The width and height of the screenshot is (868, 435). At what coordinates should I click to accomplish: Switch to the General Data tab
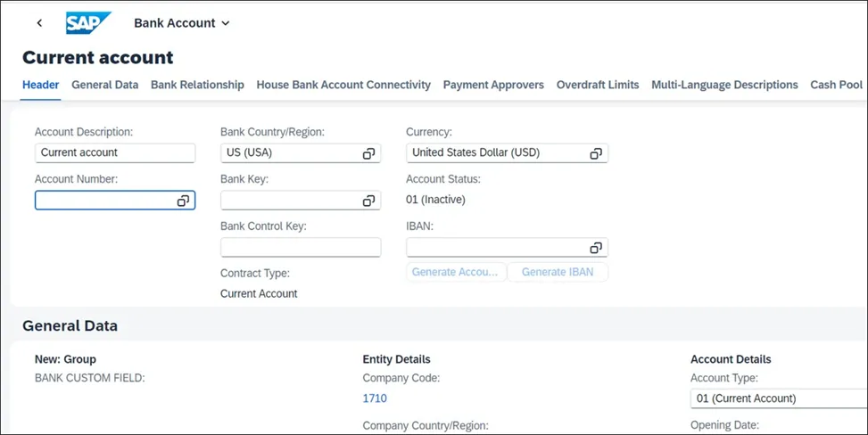coord(104,85)
